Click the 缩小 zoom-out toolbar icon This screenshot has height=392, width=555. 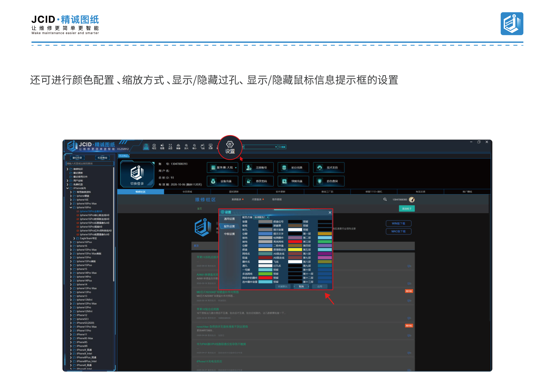click(194, 146)
